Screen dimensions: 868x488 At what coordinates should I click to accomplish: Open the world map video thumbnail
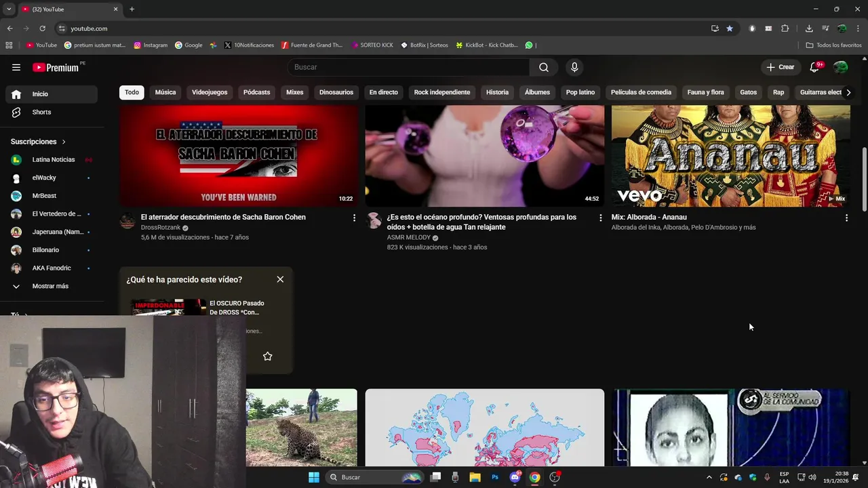pyautogui.click(x=485, y=428)
